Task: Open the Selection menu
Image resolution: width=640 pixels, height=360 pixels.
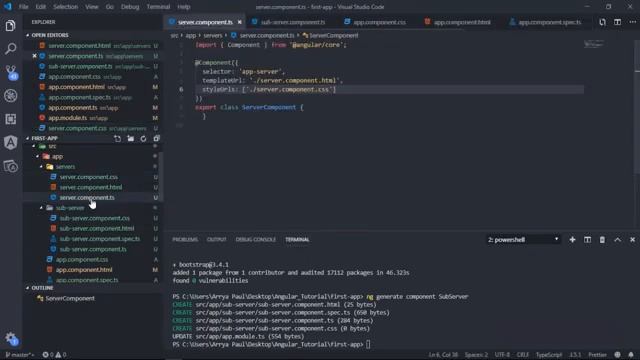Action: point(65,7)
